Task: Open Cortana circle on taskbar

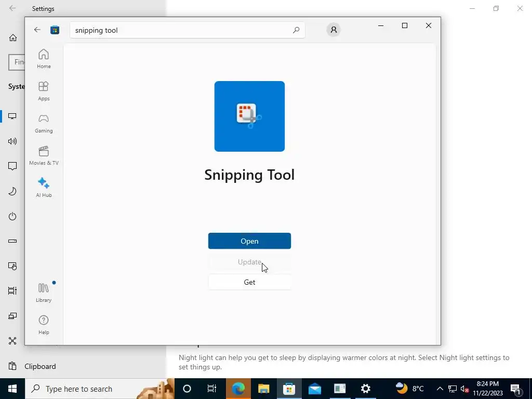Action: tap(187, 389)
